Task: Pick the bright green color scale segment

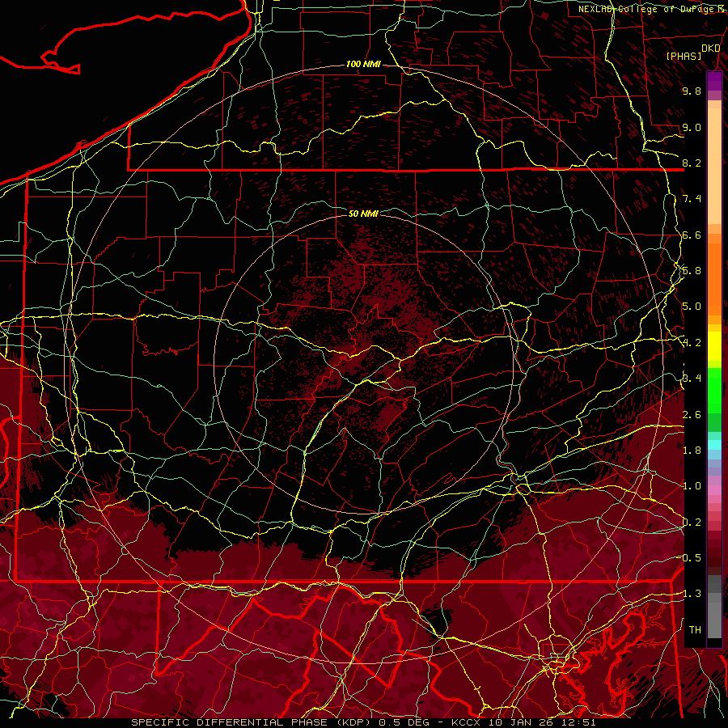Action: pyautogui.click(x=714, y=390)
